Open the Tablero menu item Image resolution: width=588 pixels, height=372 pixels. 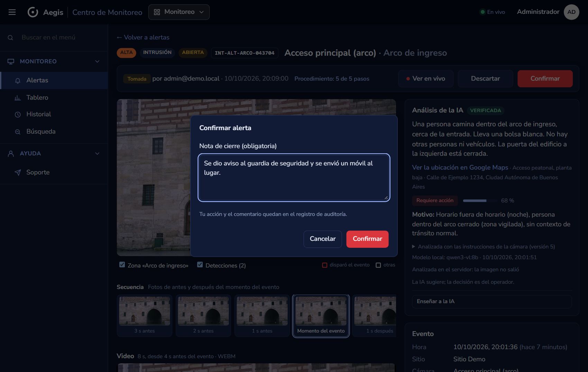54,98
